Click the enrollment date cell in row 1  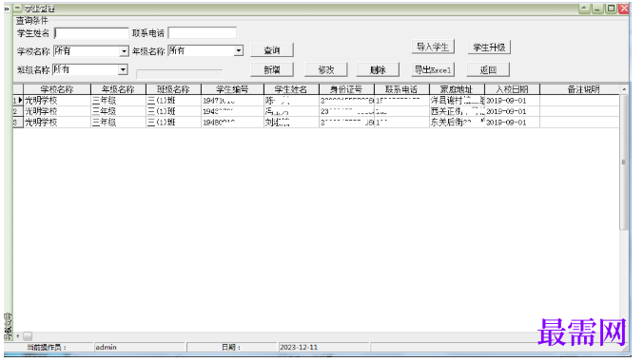pos(512,100)
